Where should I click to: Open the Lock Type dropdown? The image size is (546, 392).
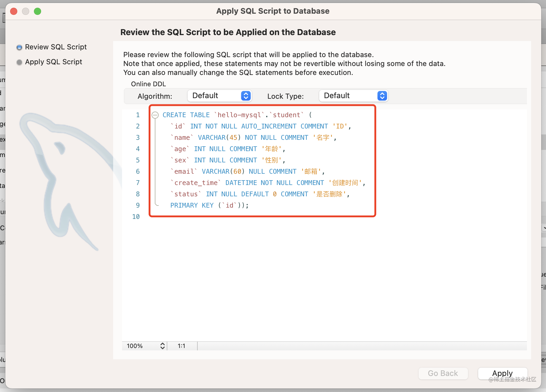tap(353, 96)
